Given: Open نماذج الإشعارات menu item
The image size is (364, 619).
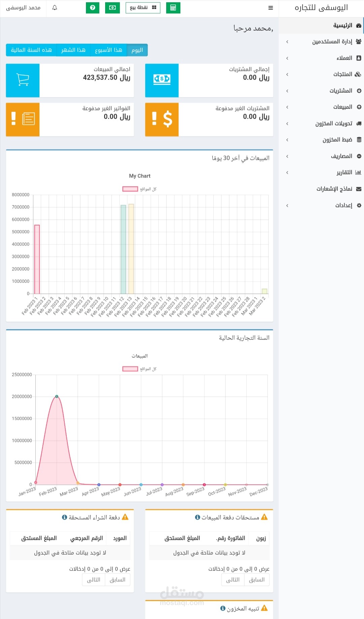Looking at the screenshot, I should [x=321, y=189].
